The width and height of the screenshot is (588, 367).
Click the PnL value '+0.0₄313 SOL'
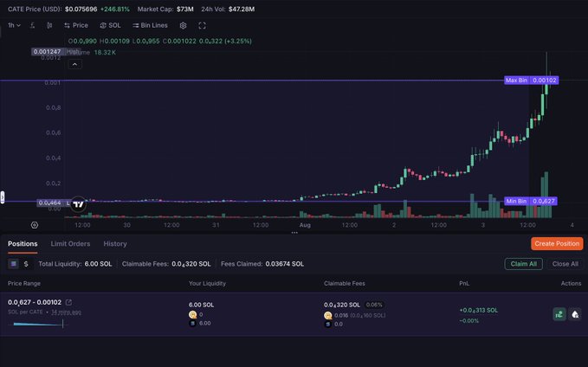click(479, 311)
